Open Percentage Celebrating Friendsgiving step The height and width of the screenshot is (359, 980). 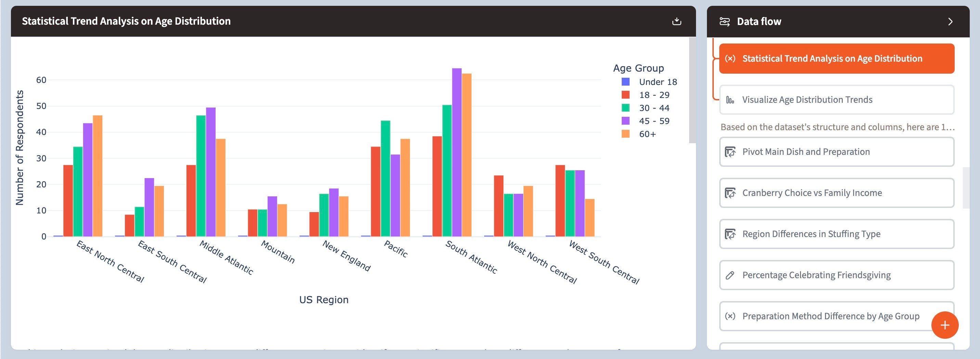(837, 275)
